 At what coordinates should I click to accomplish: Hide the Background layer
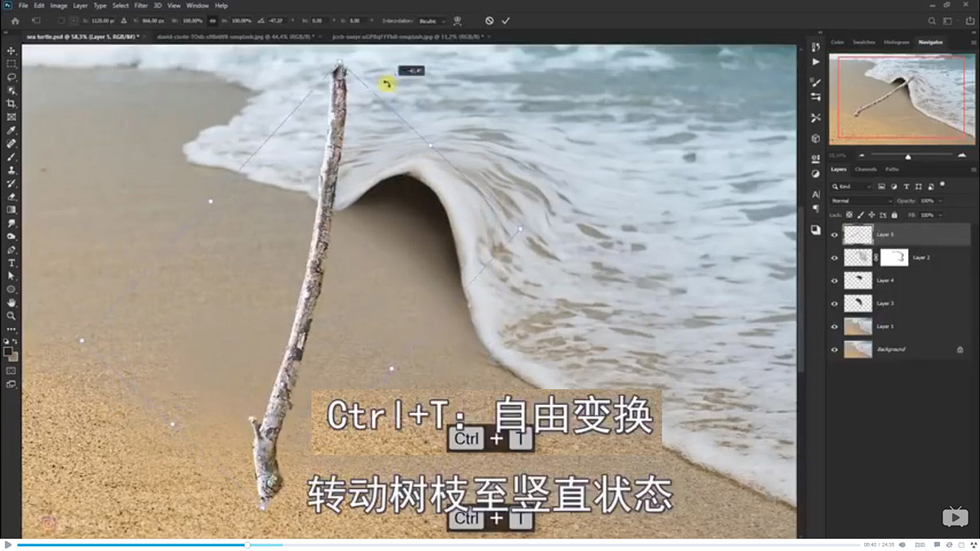pos(834,349)
